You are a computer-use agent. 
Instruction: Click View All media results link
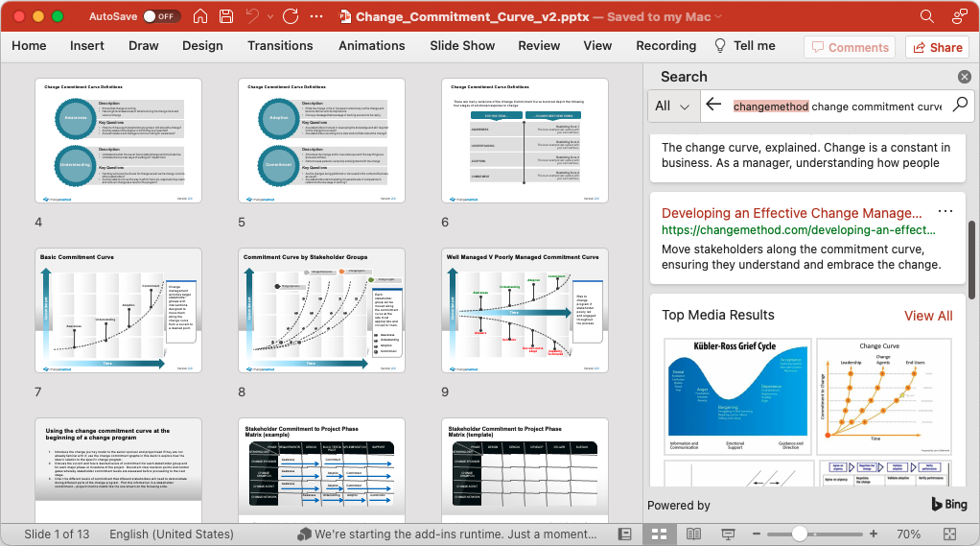click(x=927, y=315)
